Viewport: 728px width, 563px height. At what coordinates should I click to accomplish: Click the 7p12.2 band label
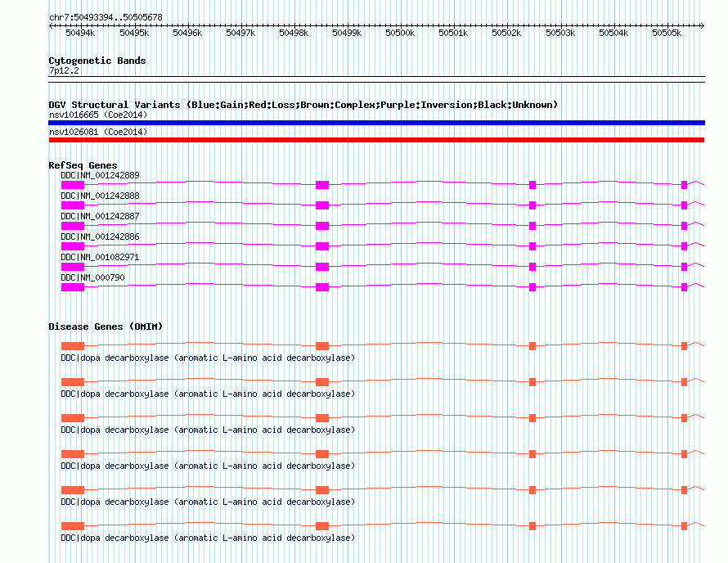64,70
